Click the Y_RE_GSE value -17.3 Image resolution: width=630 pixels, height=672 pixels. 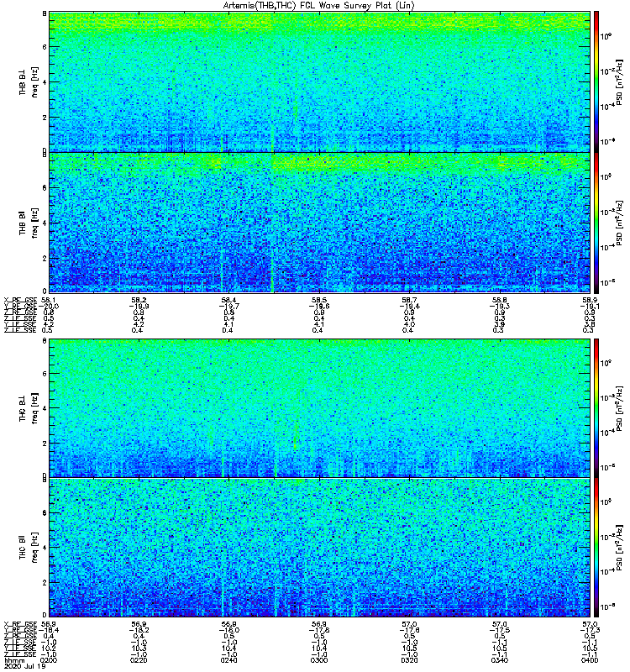coord(590,630)
